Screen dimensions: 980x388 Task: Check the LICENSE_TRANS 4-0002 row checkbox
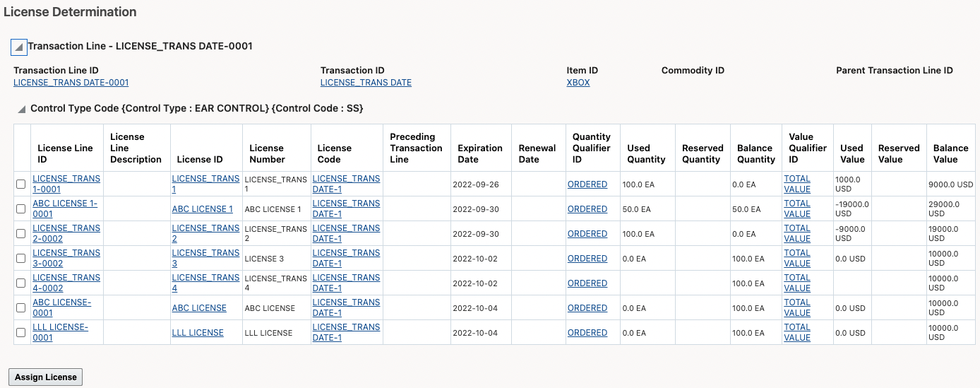21,283
